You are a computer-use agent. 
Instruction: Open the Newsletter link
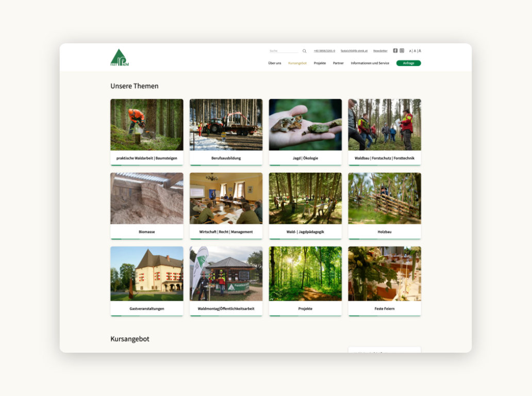click(x=380, y=51)
